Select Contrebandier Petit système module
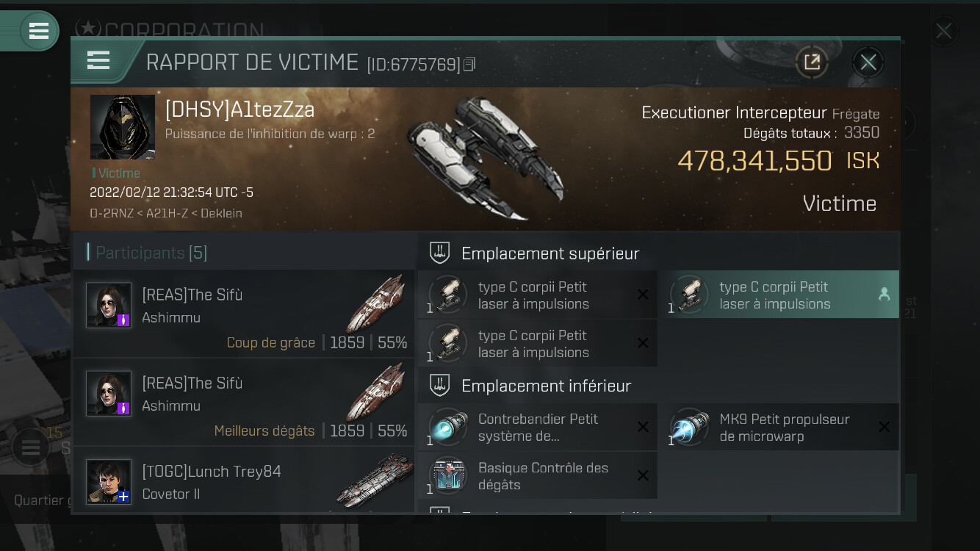 coord(538,427)
